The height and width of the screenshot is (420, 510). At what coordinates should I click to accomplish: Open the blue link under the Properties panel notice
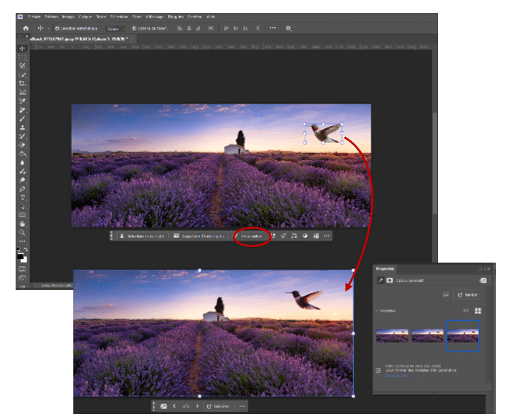[397, 375]
